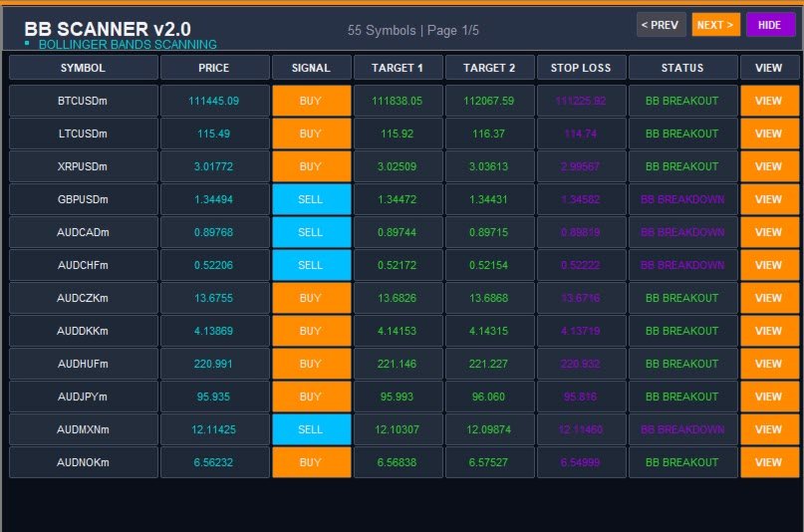This screenshot has width=804, height=532.
Task: Select the LTCUSDm symbol cell
Action: pos(83,133)
